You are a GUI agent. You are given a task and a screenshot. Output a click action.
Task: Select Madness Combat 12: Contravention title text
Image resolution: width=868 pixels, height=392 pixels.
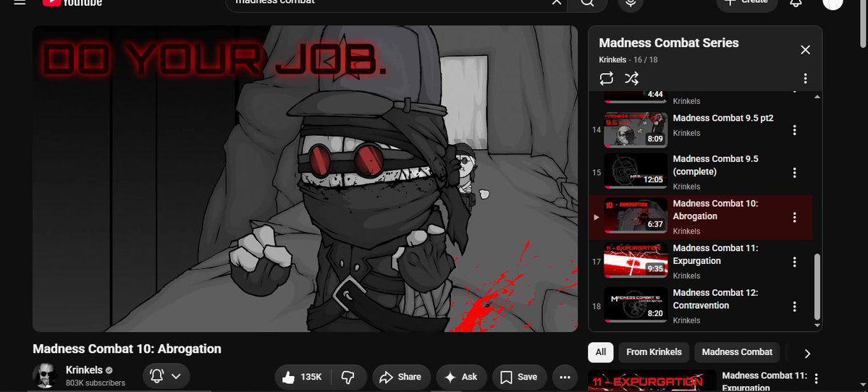pos(715,299)
